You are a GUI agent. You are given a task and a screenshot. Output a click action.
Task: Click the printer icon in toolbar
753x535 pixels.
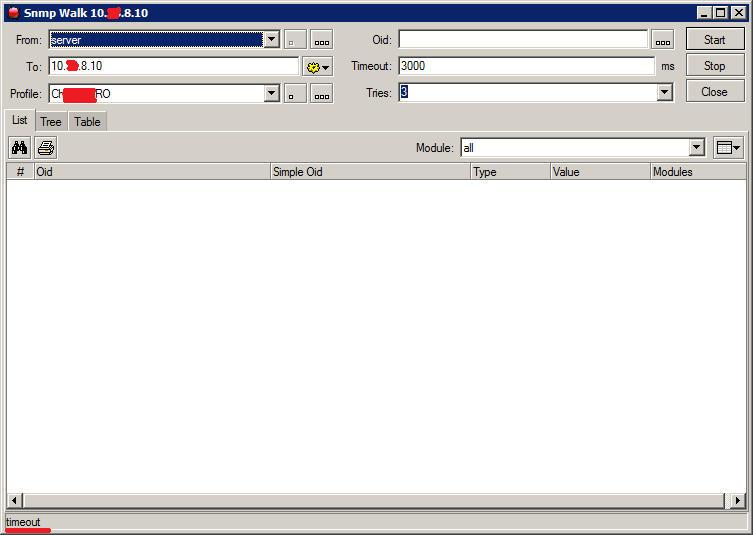[x=46, y=147]
